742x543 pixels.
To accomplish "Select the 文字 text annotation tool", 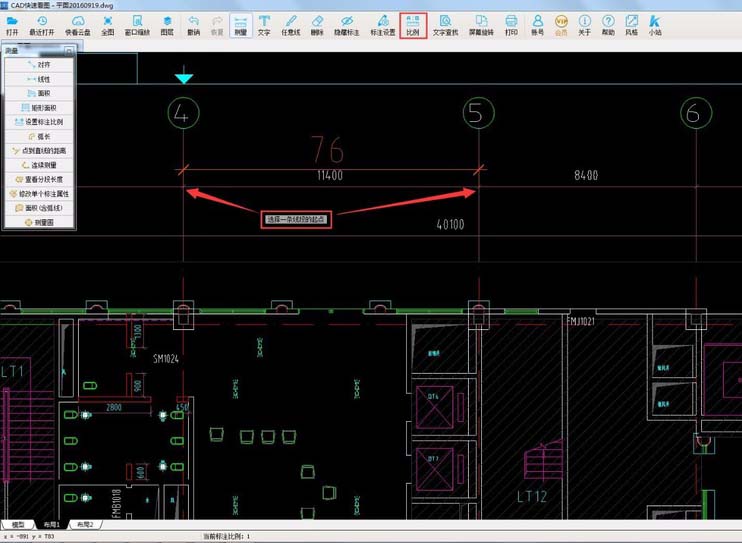I will [264, 25].
